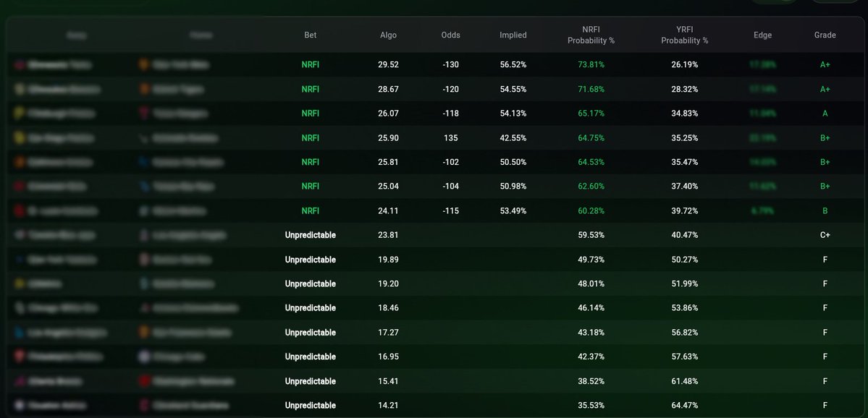The image size is (868, 418).
Task: Click the F grade in the 19.89 row
Action: pyautogui.click(x=825, y=260)
